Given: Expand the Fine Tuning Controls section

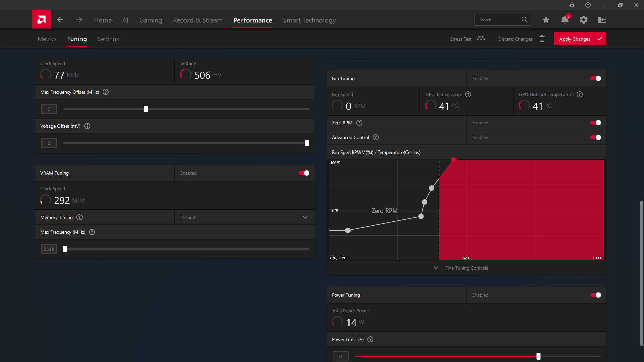Looking at the screenshot, I should [466, 268].
